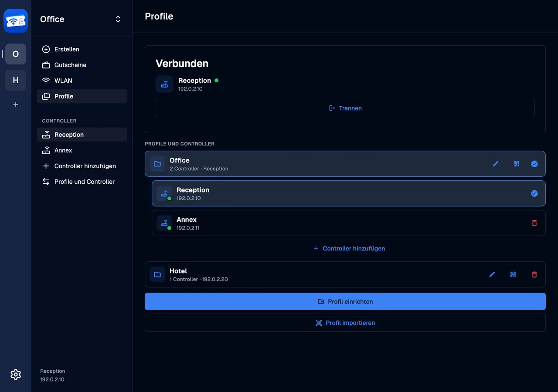
Task: Click the connected Reception router icon
Action: (x=164, y=84)
